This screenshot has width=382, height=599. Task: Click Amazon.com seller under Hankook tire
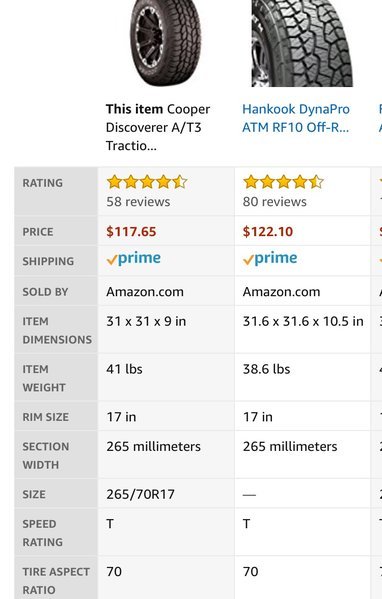click(282, 292)
